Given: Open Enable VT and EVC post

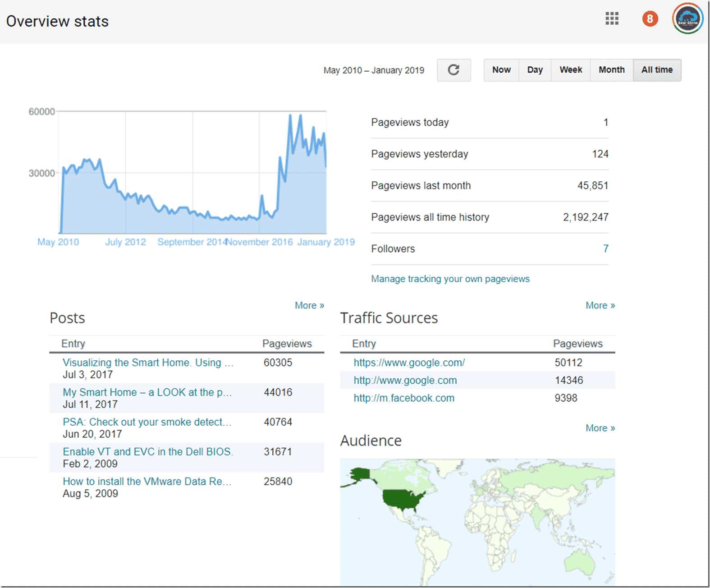Looking at the screenshot, I should [x=147, y=452].
